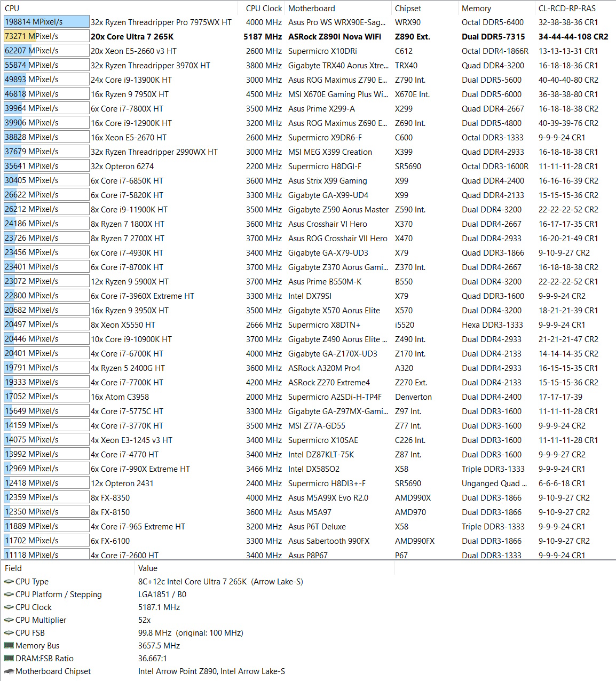Click the Field column header
616x681 pixels.
click(x=68, y=568)
